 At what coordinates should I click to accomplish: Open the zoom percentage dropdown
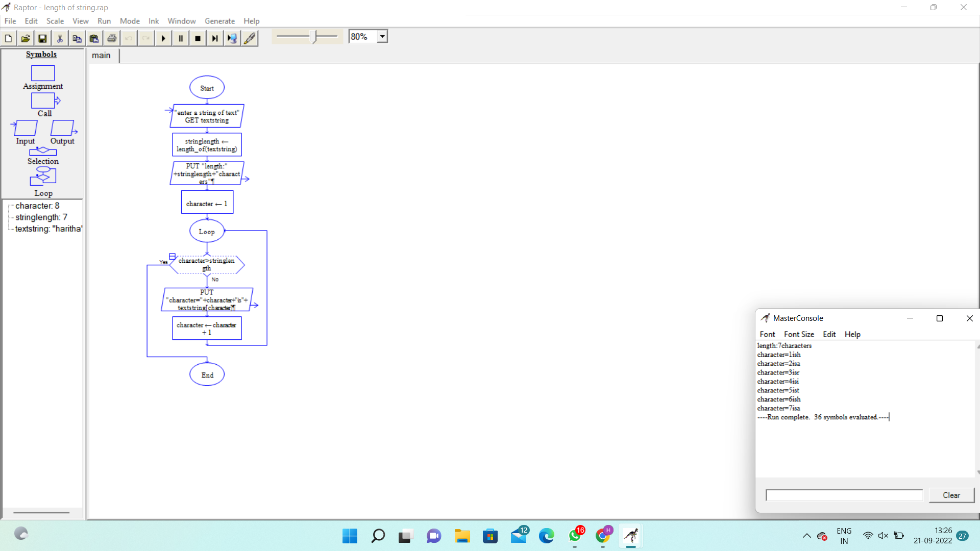[x=382, y=37]
